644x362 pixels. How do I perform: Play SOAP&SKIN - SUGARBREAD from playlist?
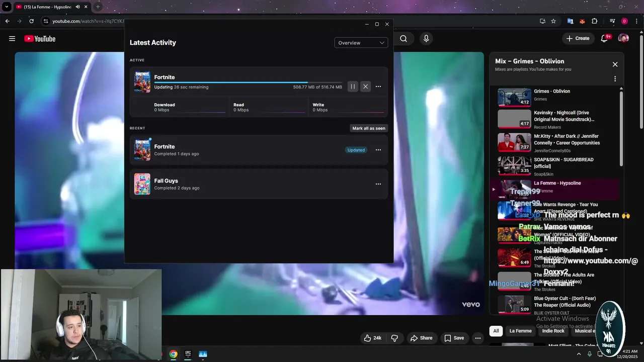(557, 166)
